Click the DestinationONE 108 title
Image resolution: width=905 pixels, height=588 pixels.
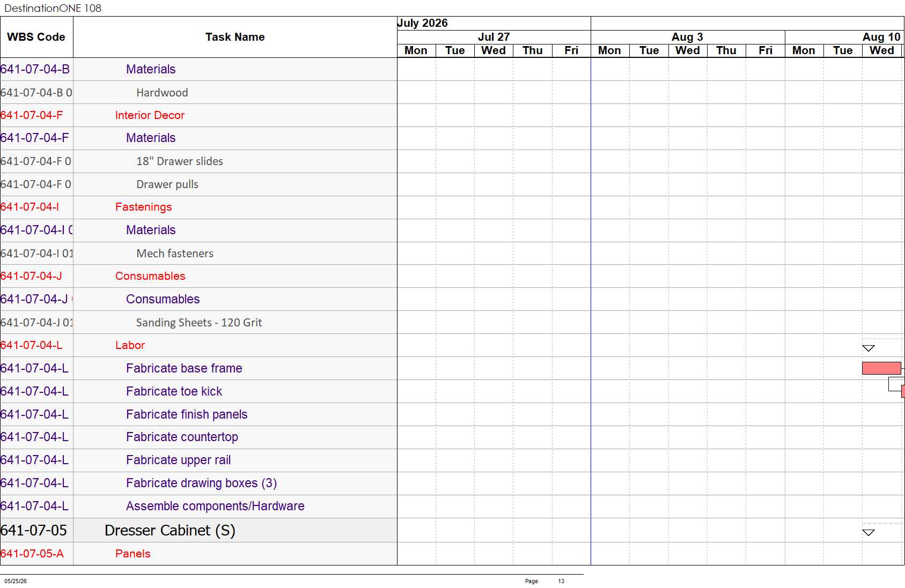(53, 8)
